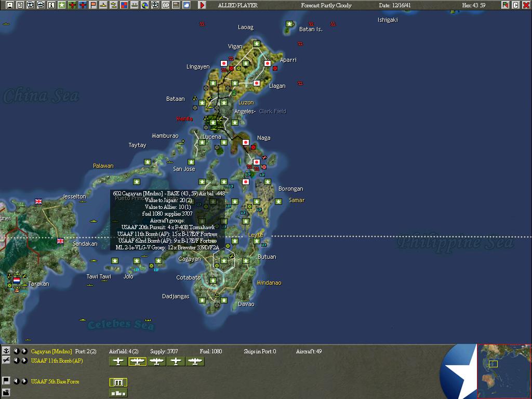Select the star base icon at Cotabato

tap(212, 281)
